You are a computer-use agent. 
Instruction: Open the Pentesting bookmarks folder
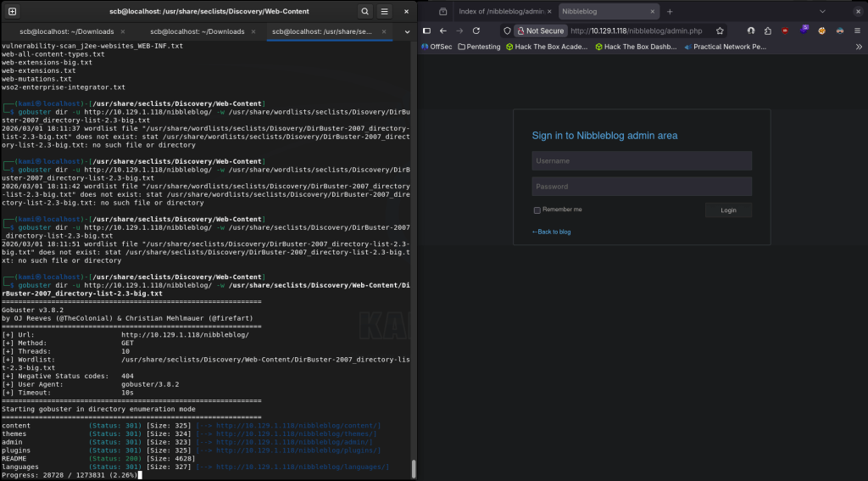click(x=478, y=47)
